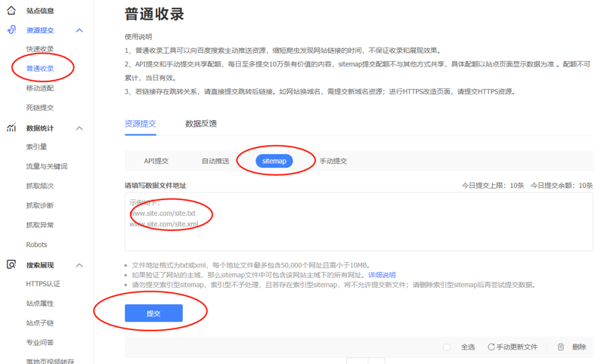Click the 使用说明 heading text

pyautogui.click(x=138, y=37)
